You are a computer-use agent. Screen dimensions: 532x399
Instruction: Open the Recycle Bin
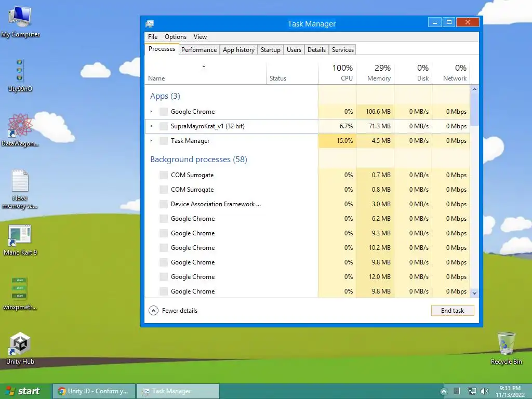(x=506, y=349)
